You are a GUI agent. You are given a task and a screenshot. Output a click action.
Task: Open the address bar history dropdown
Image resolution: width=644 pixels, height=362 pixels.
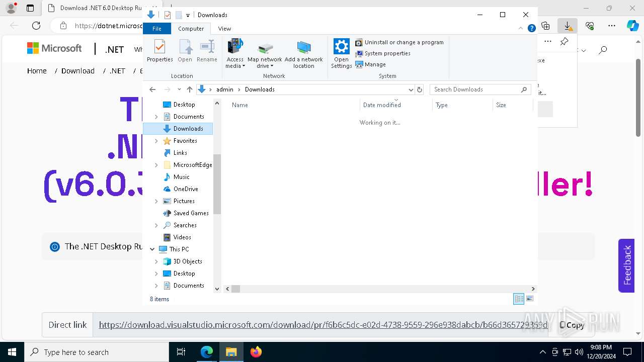pos(411,89)
